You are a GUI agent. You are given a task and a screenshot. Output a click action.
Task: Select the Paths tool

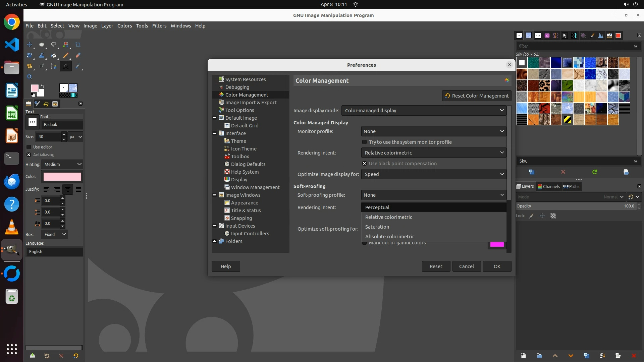(54, 66)
